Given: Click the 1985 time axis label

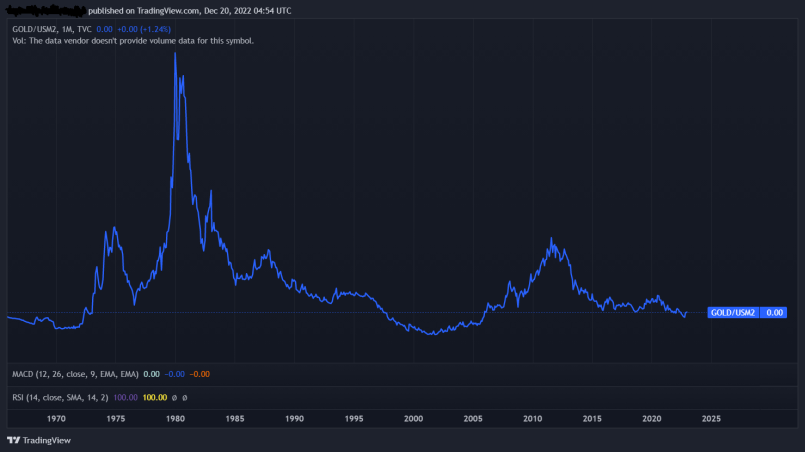Looking at the screenshot, I should point(235,419).
